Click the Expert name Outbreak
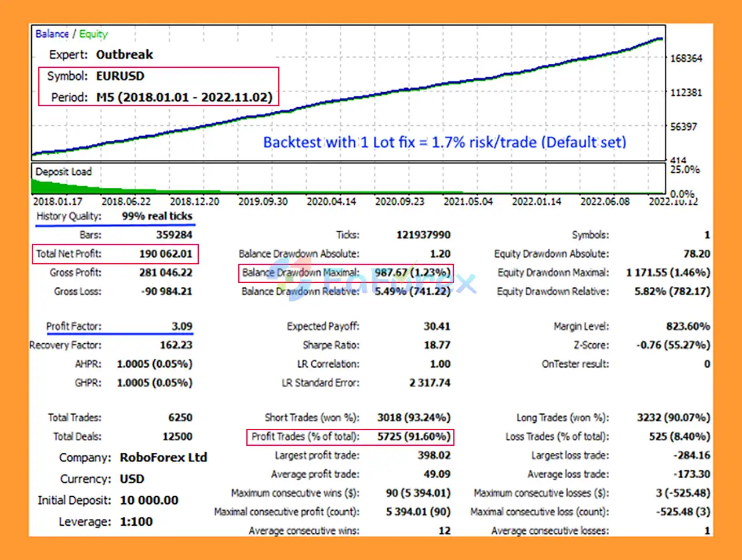This screenshot has width=742, height=560. (x=124, y=54)
